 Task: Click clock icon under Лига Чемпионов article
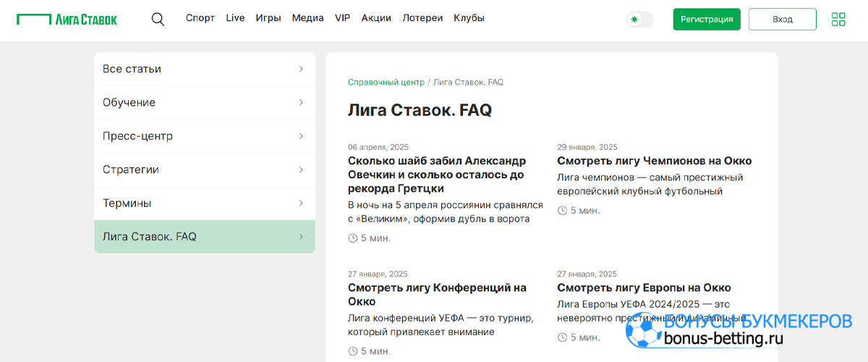click(x=562, y=211)
